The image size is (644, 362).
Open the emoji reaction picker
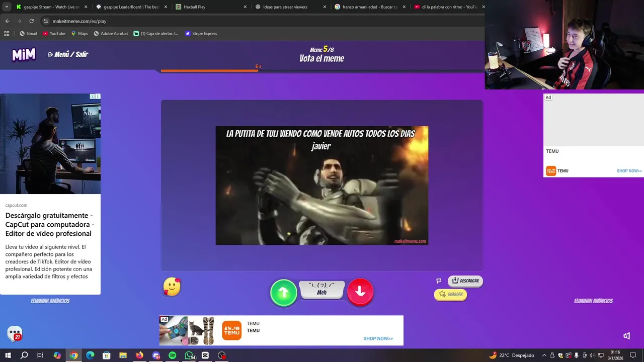pyautogui.click(x=172, y=287)
